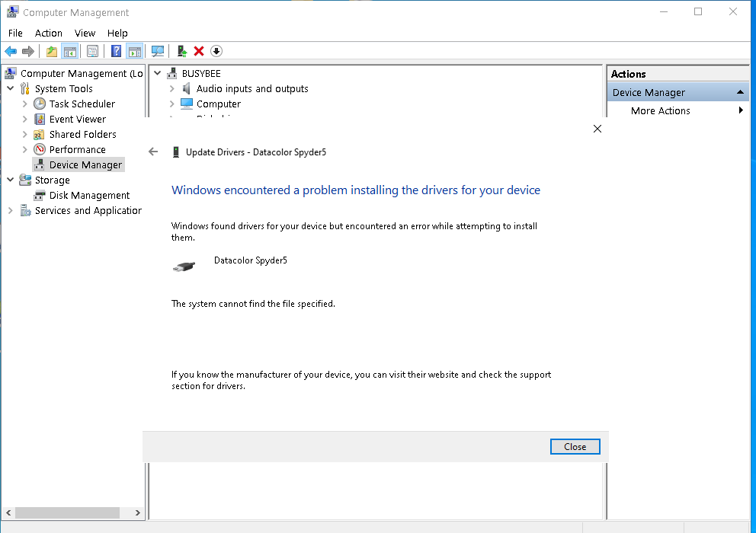Click the Up one level folder icon
This screenshot has width=756, height=533.
point(52,51)
